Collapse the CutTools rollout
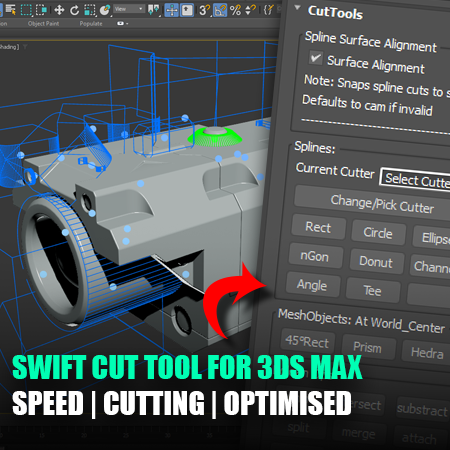 point(298,7)
